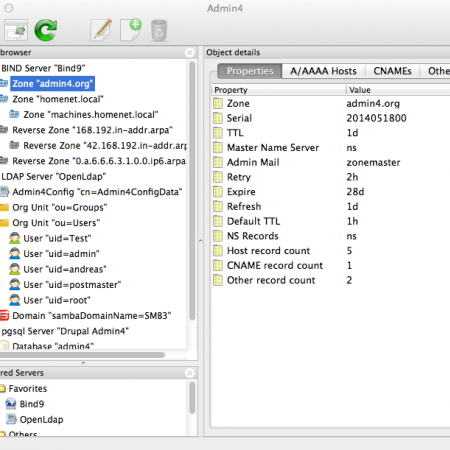Click the user icon for uid=admin
This screenshot has width=450, height=450.
point(15,254)
